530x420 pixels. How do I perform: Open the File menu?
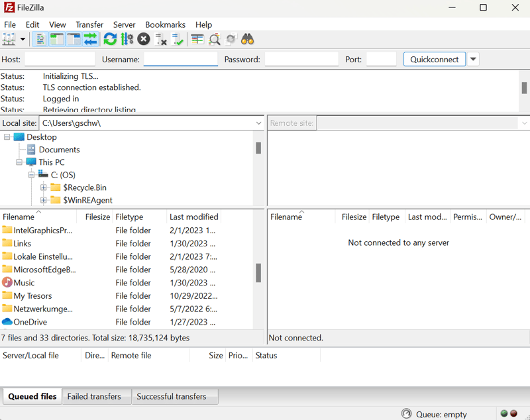(x=10, y=25)
